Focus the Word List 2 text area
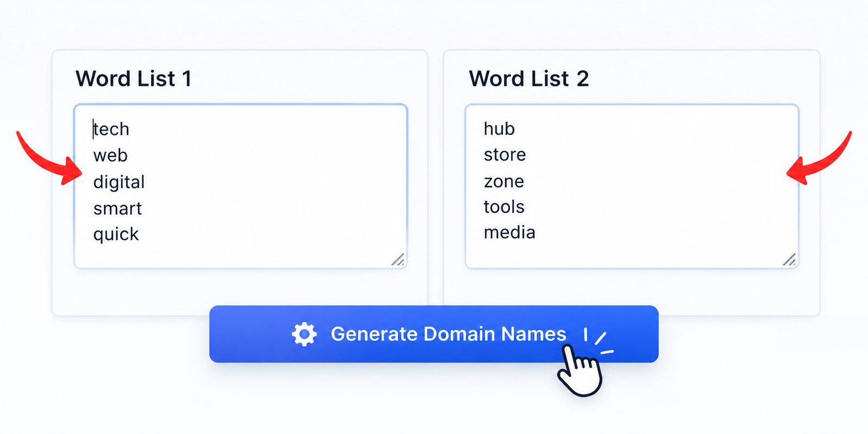868x434 pixels. (x=632, y=186)
